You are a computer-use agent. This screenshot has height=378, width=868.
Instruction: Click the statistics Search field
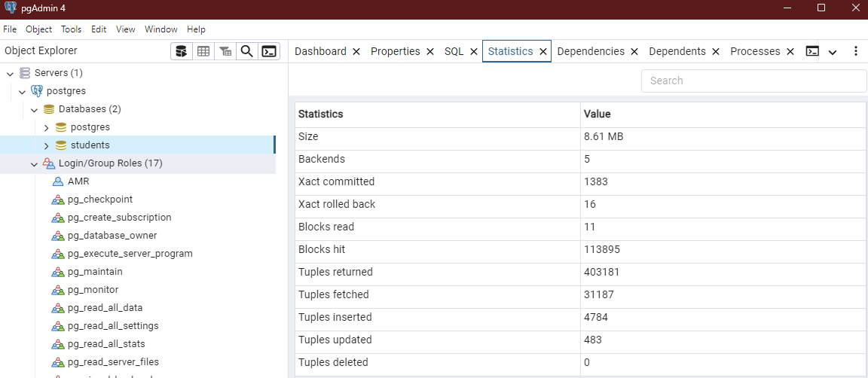point(753,81)
